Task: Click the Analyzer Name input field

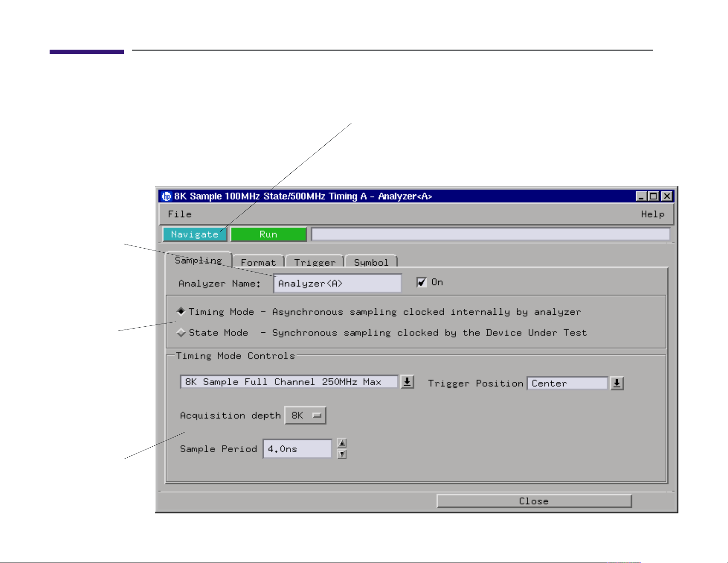Action: (338, 283)
